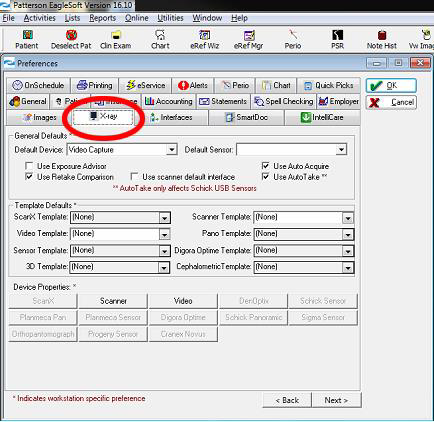The image size is (434, 422).
Task: Open Video device properties
Action: pos(183,301)
